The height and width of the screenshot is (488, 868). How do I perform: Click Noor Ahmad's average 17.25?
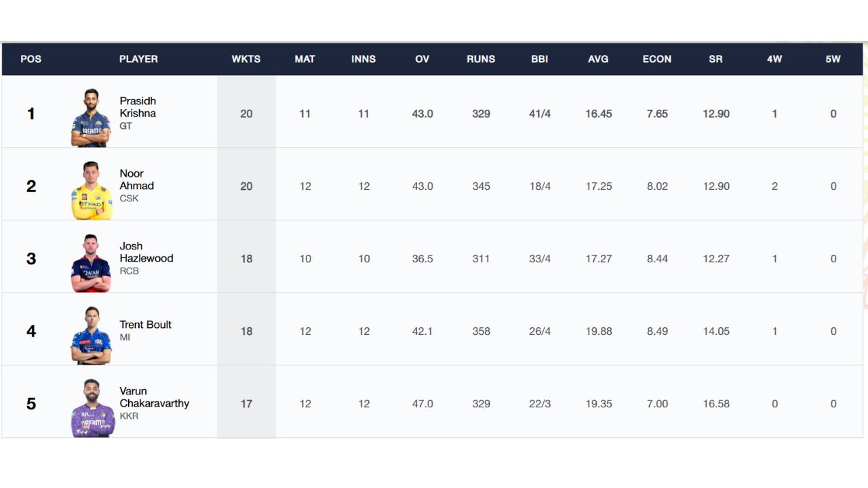click(x=599, y=186)
